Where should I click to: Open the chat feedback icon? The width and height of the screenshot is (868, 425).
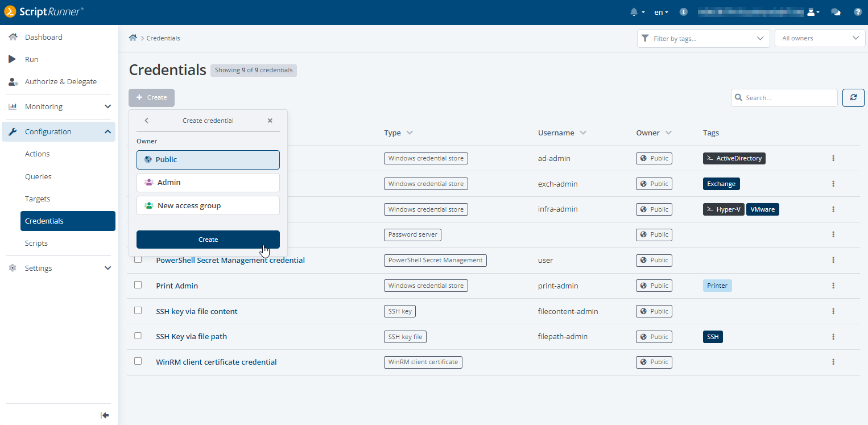[x=836, y=12]
